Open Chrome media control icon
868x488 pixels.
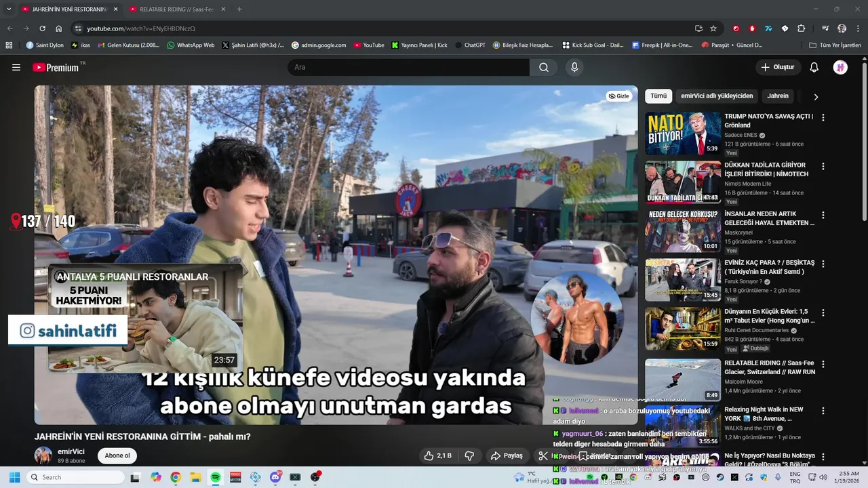(x=825, y=28)
